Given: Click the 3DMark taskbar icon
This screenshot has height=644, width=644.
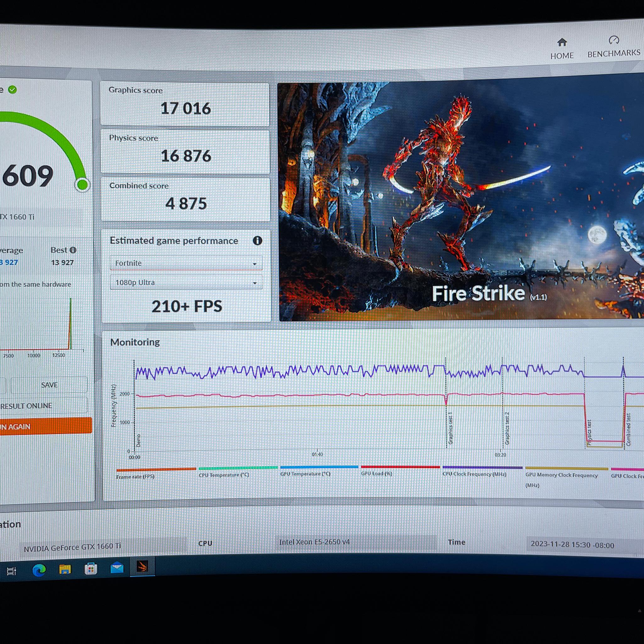Looking at the screenshot, I should (142, 566).
